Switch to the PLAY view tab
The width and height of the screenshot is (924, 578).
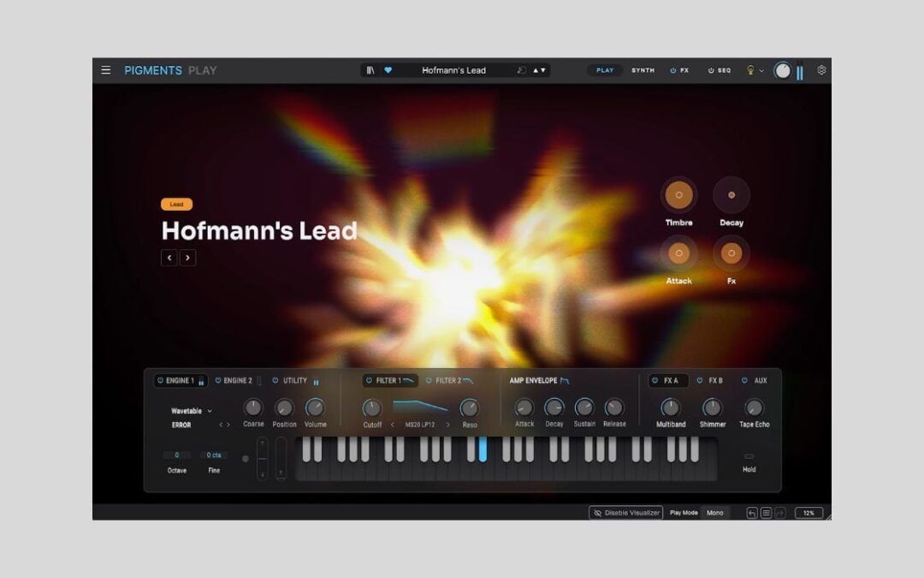tap(605, 70)
